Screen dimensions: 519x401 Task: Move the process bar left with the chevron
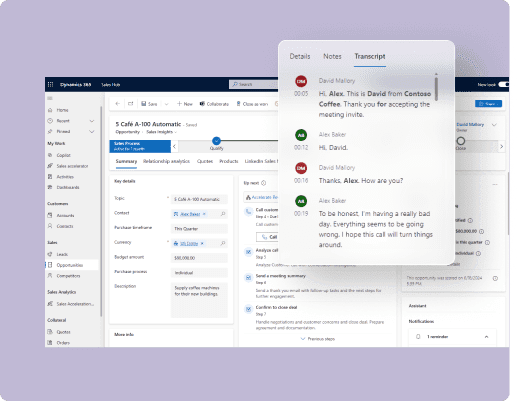pyautogui.click(x=174, y=146)
